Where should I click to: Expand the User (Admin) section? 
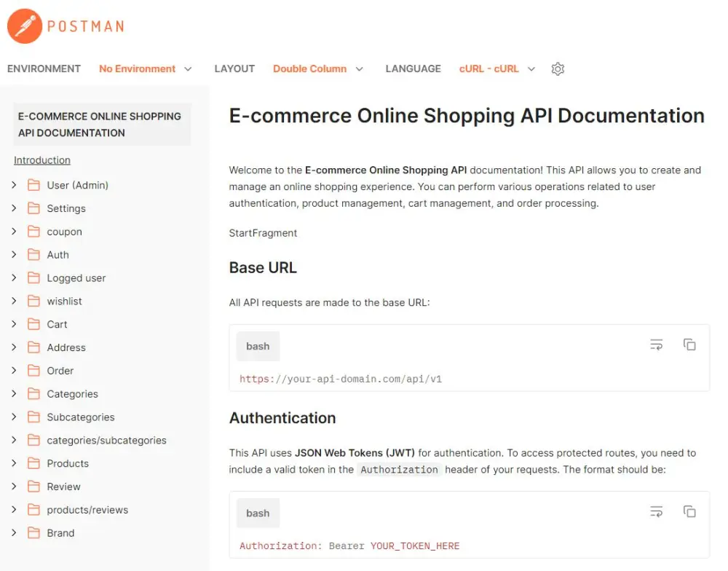(x=13, y=185)
